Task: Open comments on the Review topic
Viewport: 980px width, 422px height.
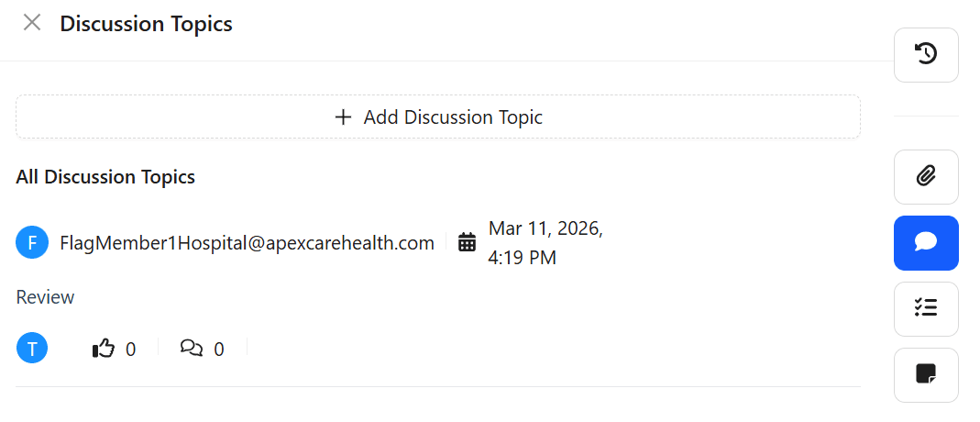Action: (x=192, y=349)
